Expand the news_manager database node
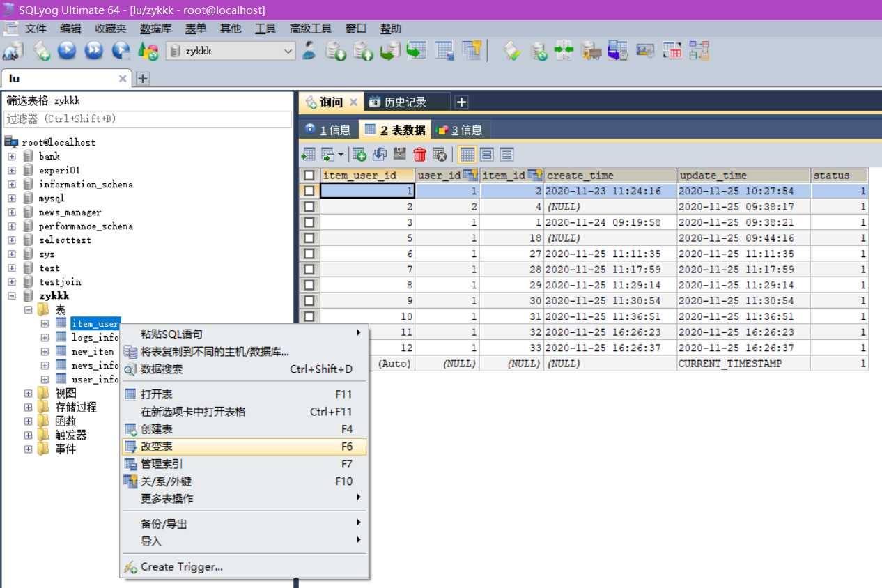Screen dimensions: 882x588 [x=12, y=212]
